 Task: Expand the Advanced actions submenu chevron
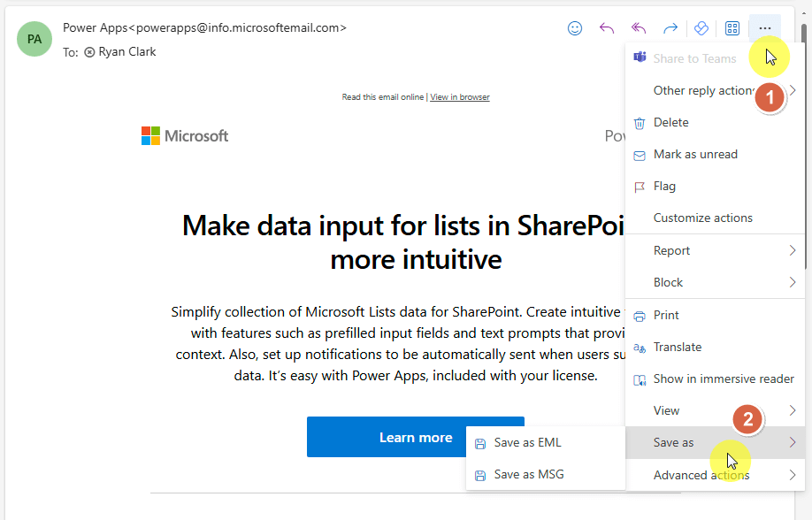click(793, 475)
